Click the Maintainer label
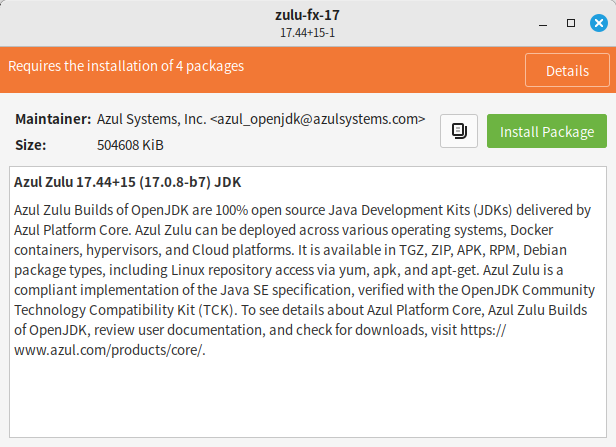 [x=53, y=119]
